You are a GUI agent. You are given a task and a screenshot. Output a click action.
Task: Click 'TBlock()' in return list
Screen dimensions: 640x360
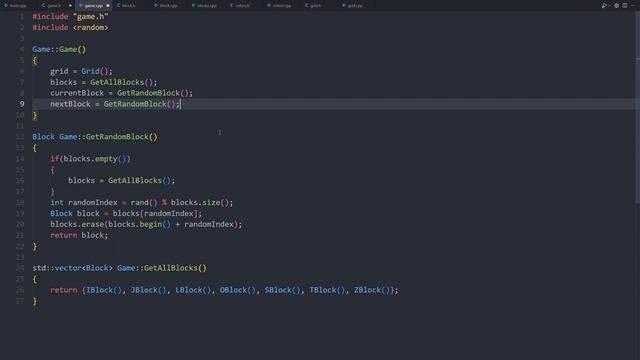(327, 290)
